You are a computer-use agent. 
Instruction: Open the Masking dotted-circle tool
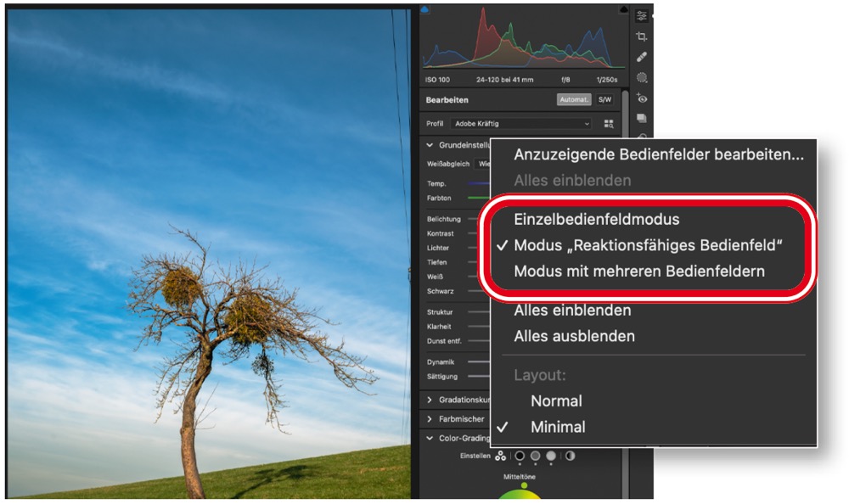pos(642,77)
